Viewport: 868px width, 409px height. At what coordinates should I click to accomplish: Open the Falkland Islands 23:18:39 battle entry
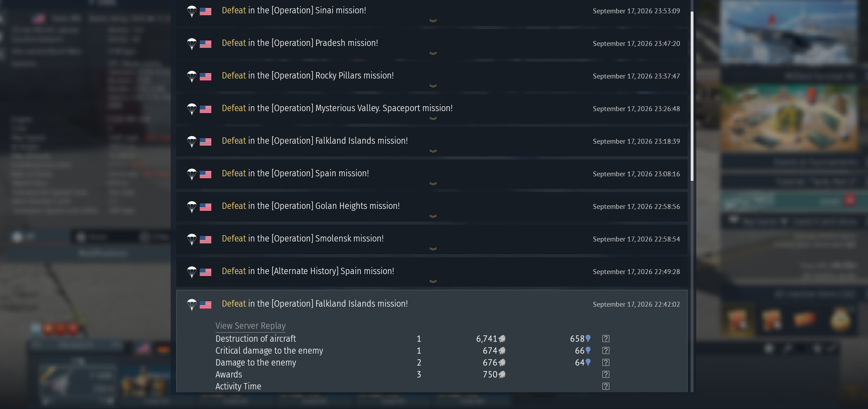coord(432,142)
